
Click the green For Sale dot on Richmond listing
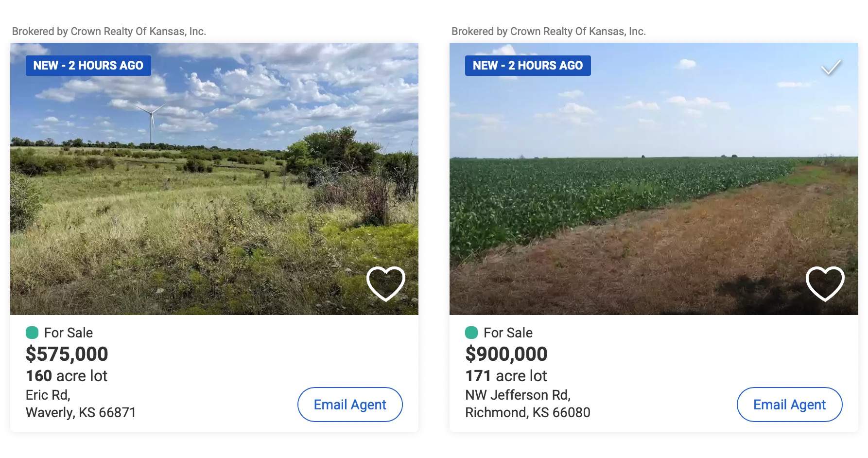tap(471, 333)
